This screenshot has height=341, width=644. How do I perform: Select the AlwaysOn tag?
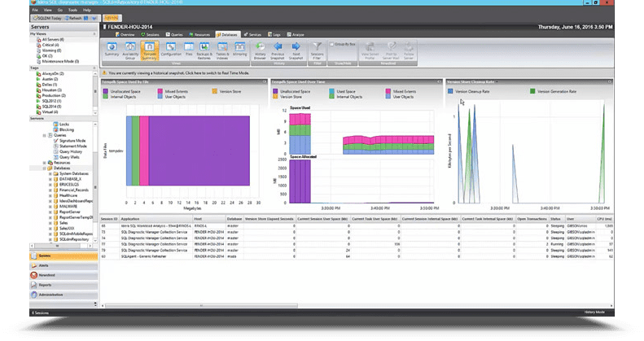[x=53, y=74]
